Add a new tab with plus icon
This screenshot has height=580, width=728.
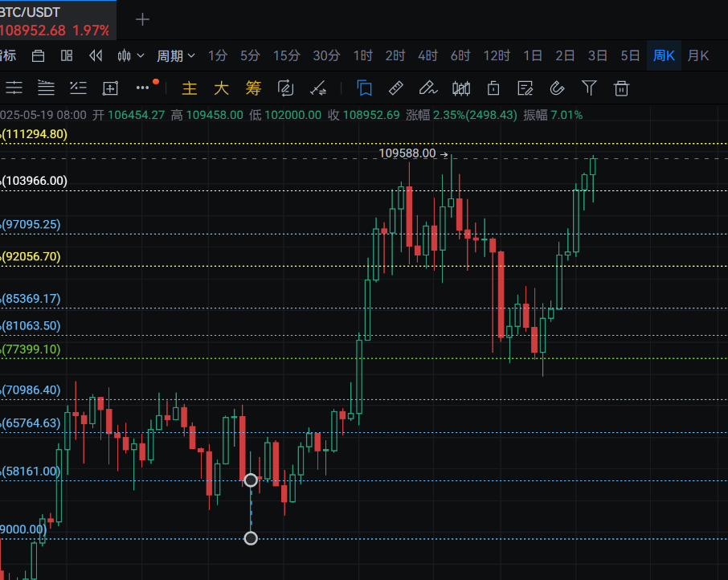pos(142,19)
